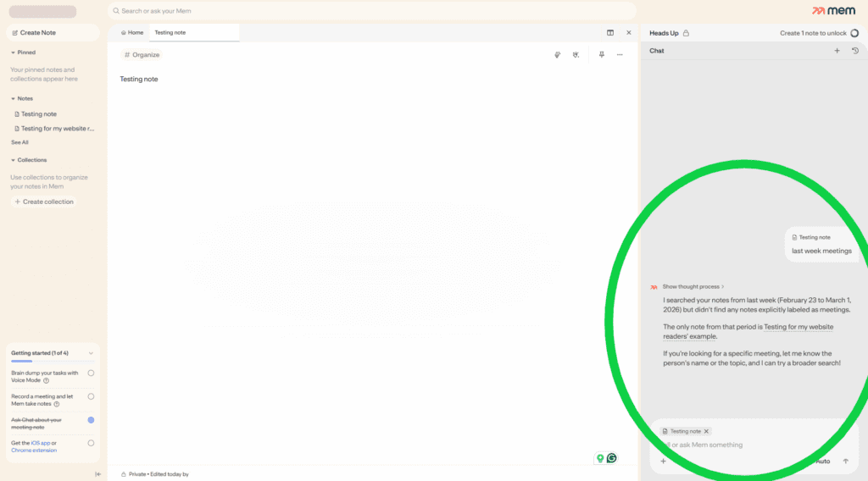Click See All under Notes
Viewport: 868px width, 481px height.
(x=19, y=142)
